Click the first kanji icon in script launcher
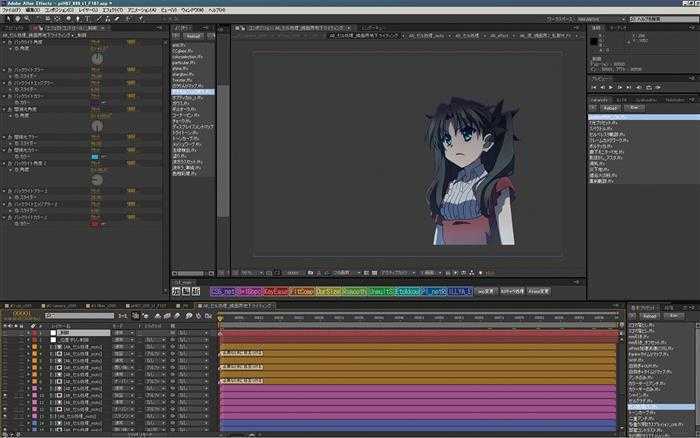The height and width of the screenshot is (438, 700). (x=176, y=292)
